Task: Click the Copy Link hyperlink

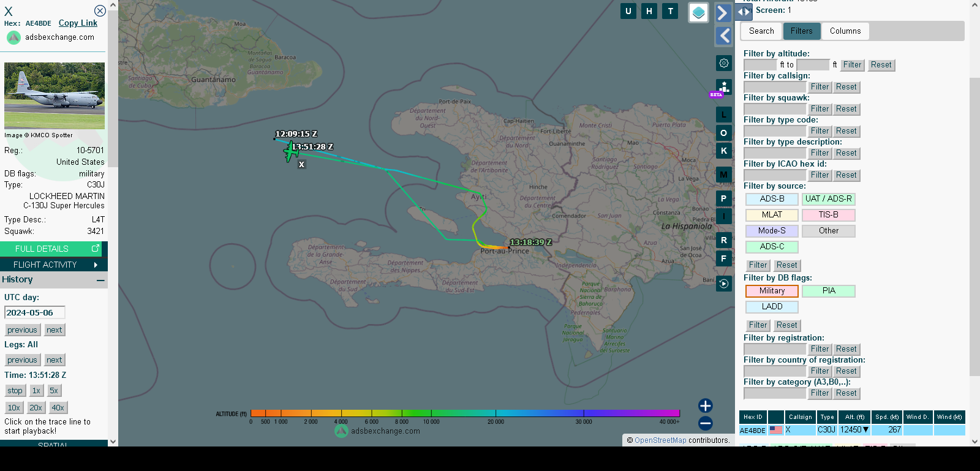Action: pos(78,23)
